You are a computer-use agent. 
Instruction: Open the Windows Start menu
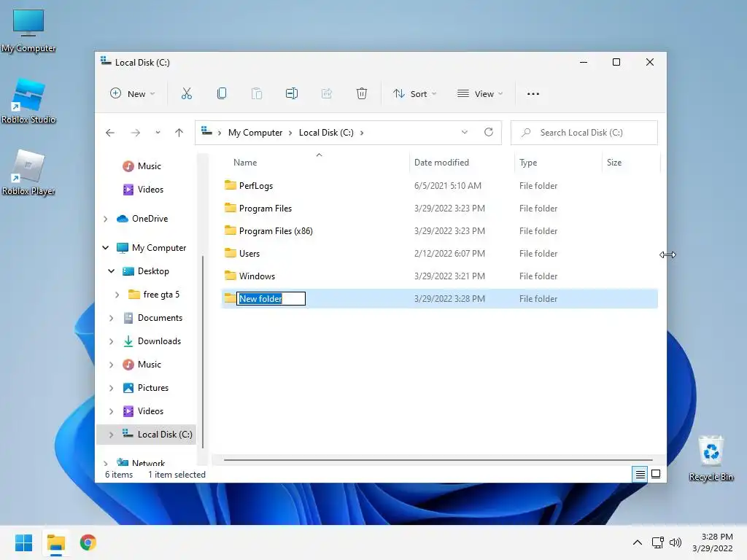pos(24,542)
